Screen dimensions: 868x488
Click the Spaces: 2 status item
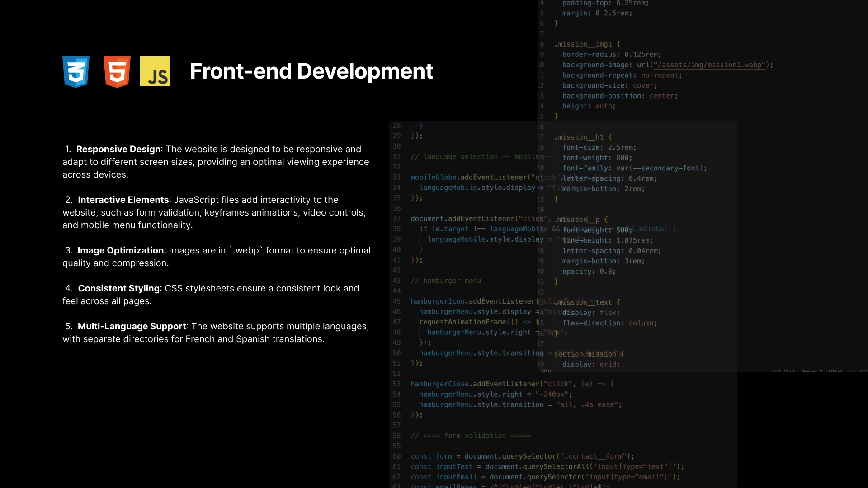(x=811, y=371)
